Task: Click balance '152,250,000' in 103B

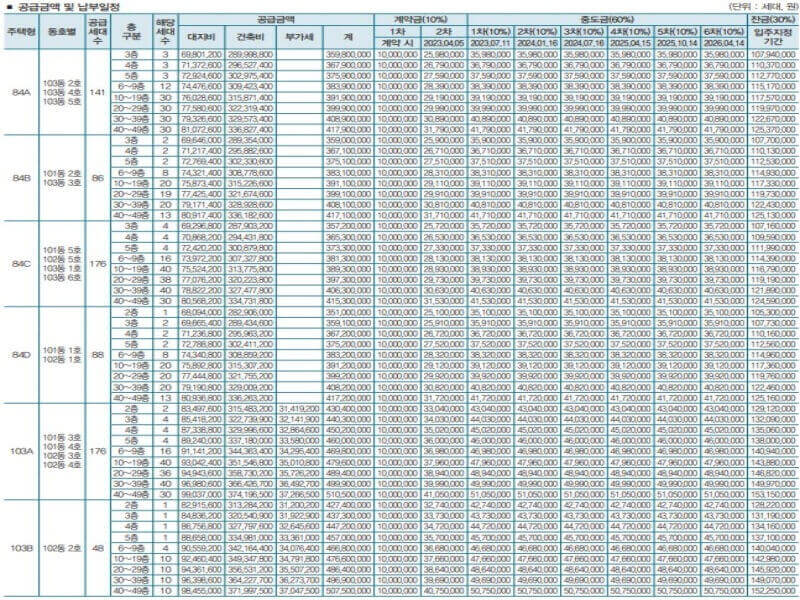Action: pos(772,590)
